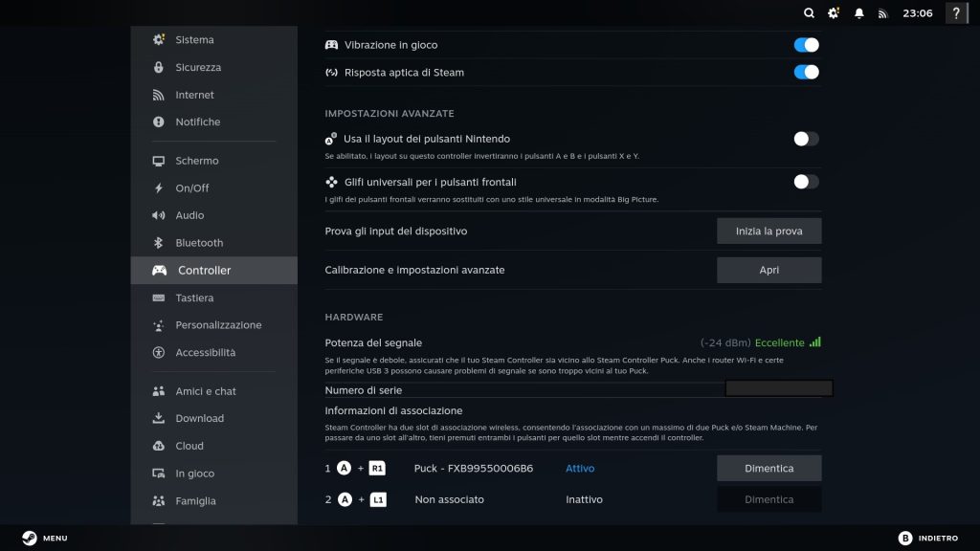The height and width of the screenshot is (551, 980).
Task: Open search with the magnifier icon
Action: [809, 13]
